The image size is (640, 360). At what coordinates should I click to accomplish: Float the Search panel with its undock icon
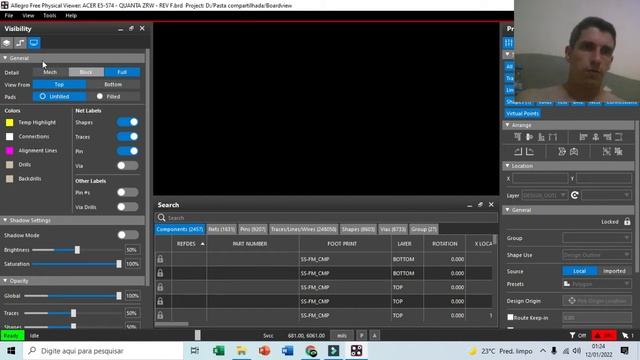pyautogui.click(x=480, y=204)
